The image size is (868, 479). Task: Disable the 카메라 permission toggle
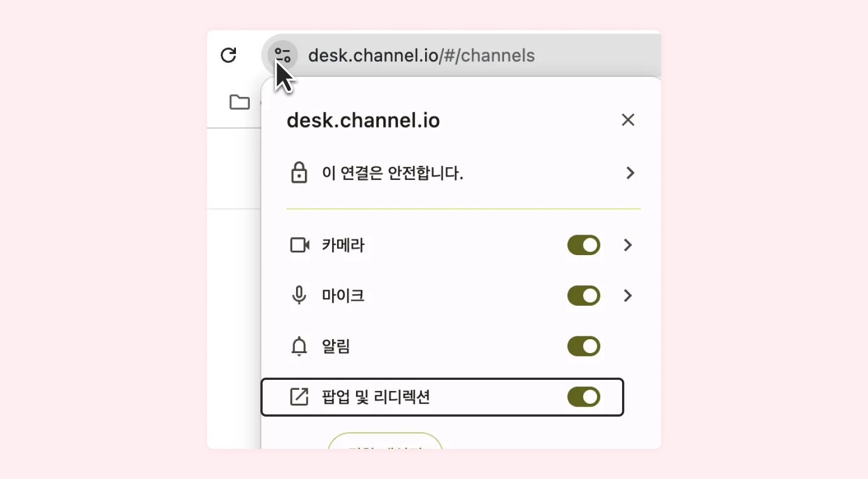(x=584, y=245)
